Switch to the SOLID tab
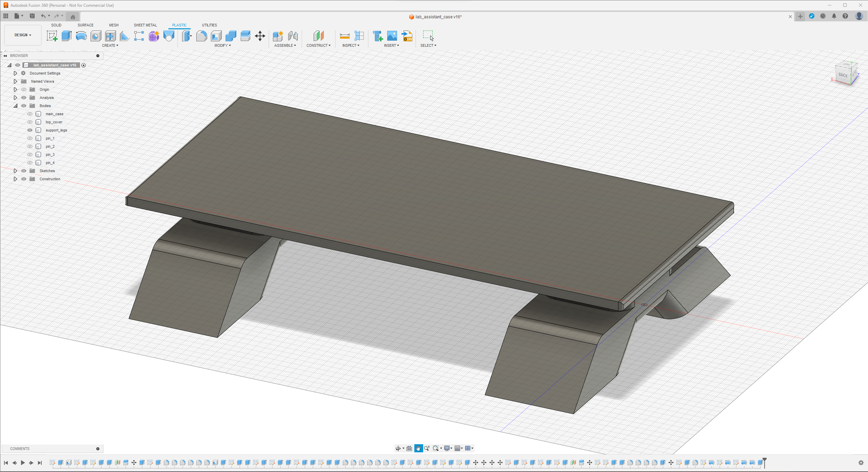 (56, 25)
